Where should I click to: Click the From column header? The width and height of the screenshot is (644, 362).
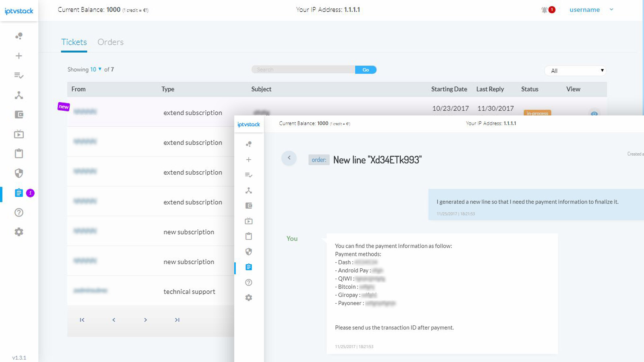click(78, 89)
